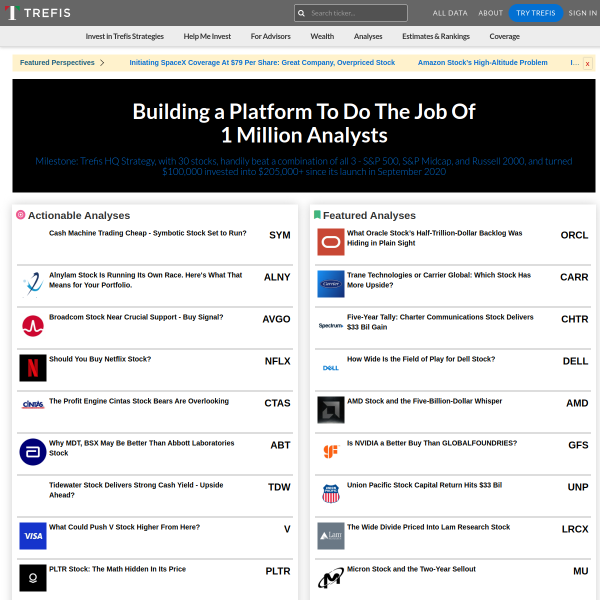Viewport: 600px width, 600px height.
Task: Click the AVGO ticker
Action: [276, 319]
